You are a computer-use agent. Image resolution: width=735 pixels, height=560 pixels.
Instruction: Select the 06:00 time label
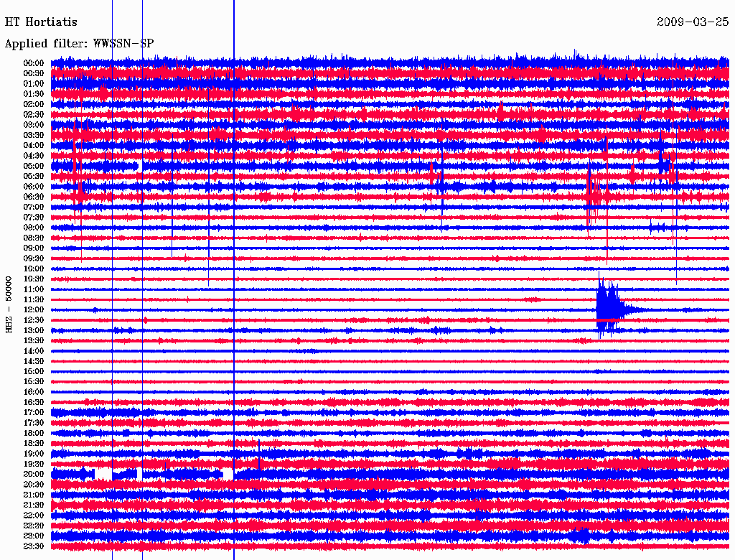pos(34,187)
